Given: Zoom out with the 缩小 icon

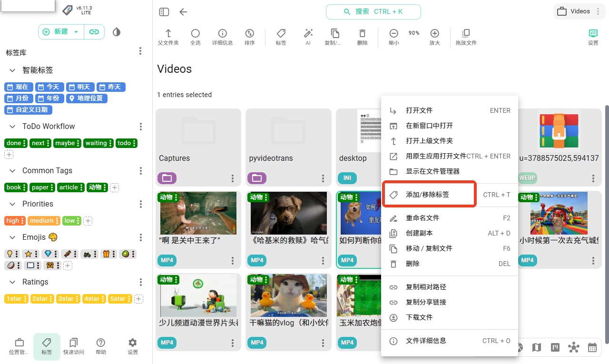Looking at the screenshot, I should coord(393,37).
